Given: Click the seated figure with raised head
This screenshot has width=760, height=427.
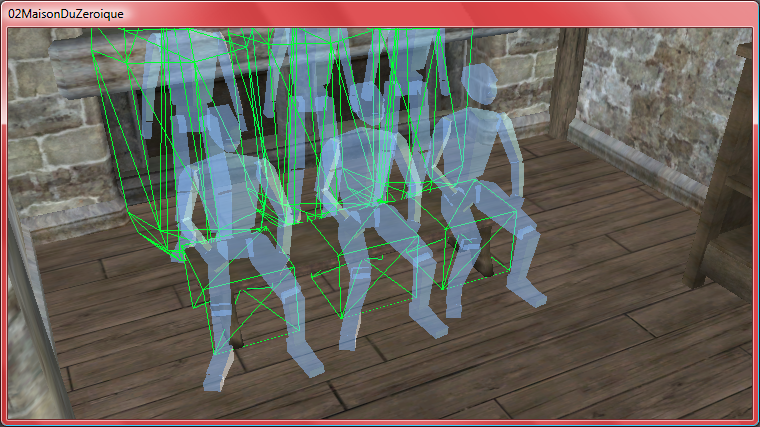Looking at the screenshot, I should coord(487,189).
